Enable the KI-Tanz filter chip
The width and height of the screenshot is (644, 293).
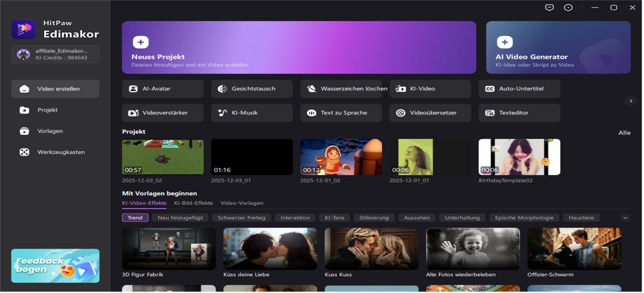(334, 217)
